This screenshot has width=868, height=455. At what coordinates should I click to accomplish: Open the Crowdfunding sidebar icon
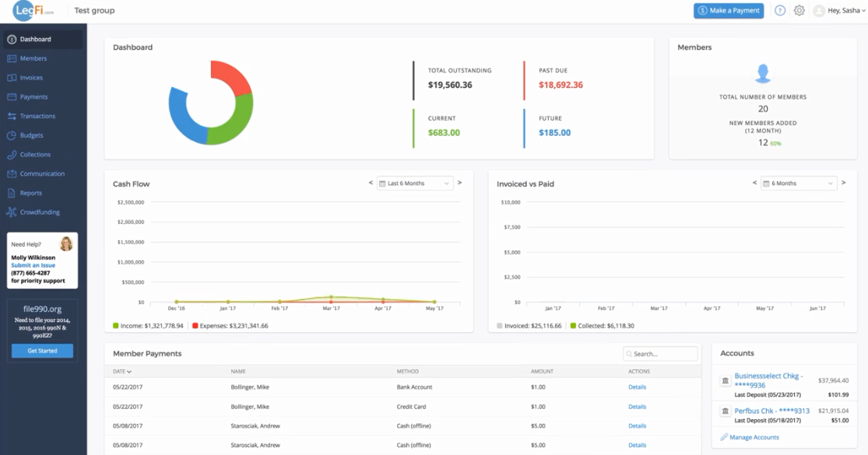[12, 212]
